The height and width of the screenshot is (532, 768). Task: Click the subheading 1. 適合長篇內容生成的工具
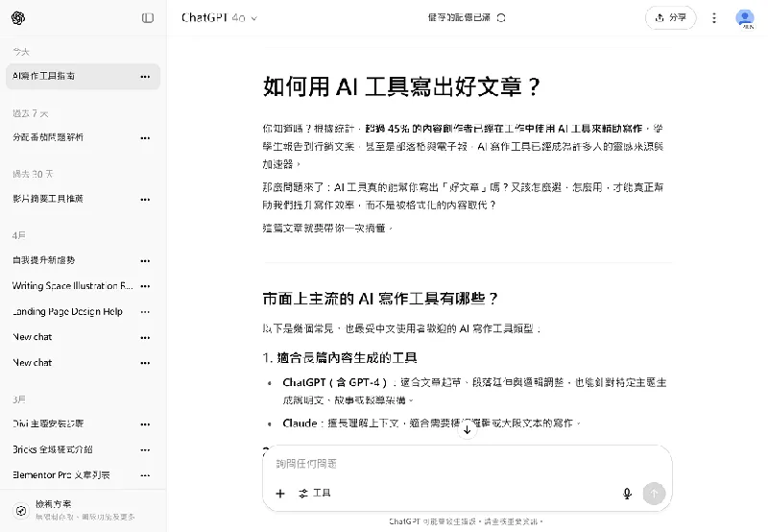340,358
